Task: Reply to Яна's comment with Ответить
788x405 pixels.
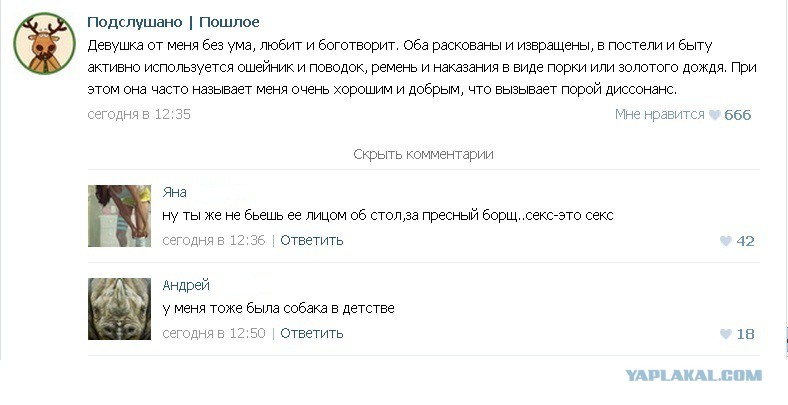Action: click(x=312, y=240)
